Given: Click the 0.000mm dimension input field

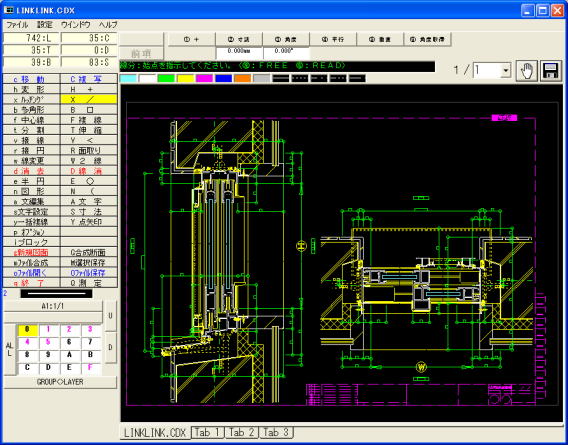Looking at the screenshot, I should tap(239, 52).
